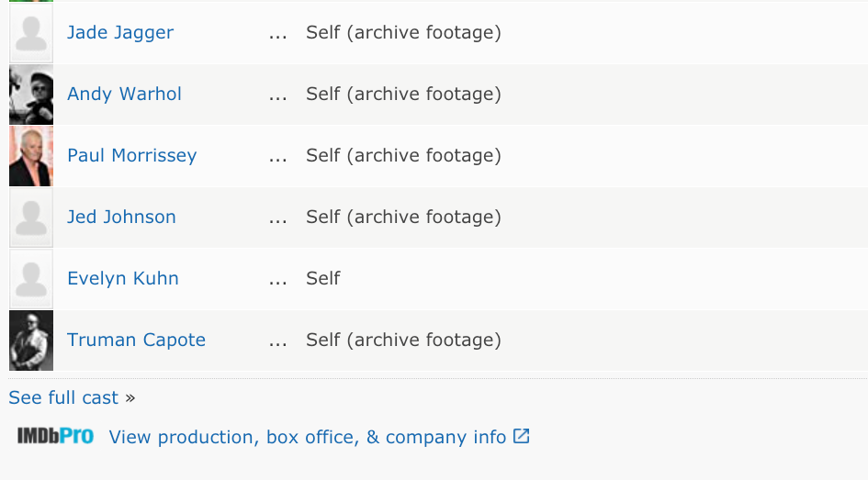This screenshot has width=868, height=480.
Task: Click Jed Johnson's placeholder avatar
Action: coord(31,218)
